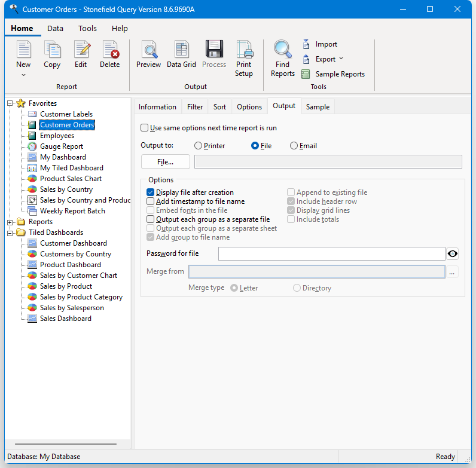Select Sales by Country and Product report
The height and width of the screenshot is (468, 476).
point(86,200)
